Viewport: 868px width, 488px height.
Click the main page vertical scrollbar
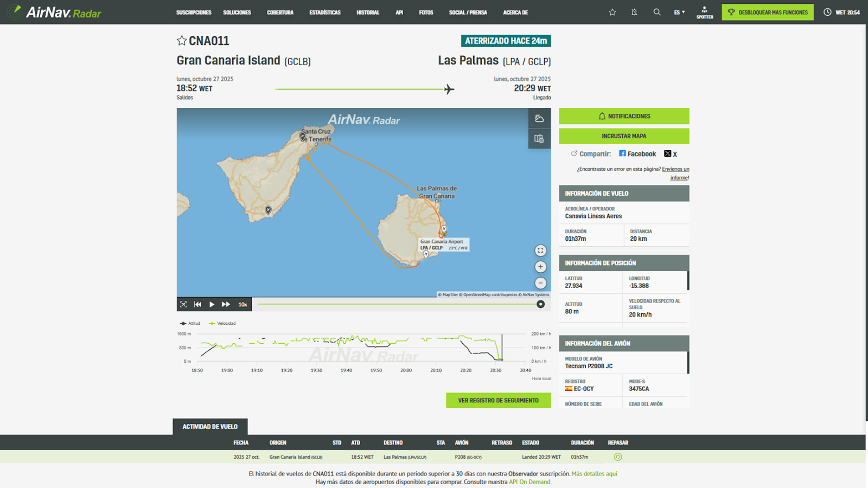pyautogui.click(x=866, y=222)
